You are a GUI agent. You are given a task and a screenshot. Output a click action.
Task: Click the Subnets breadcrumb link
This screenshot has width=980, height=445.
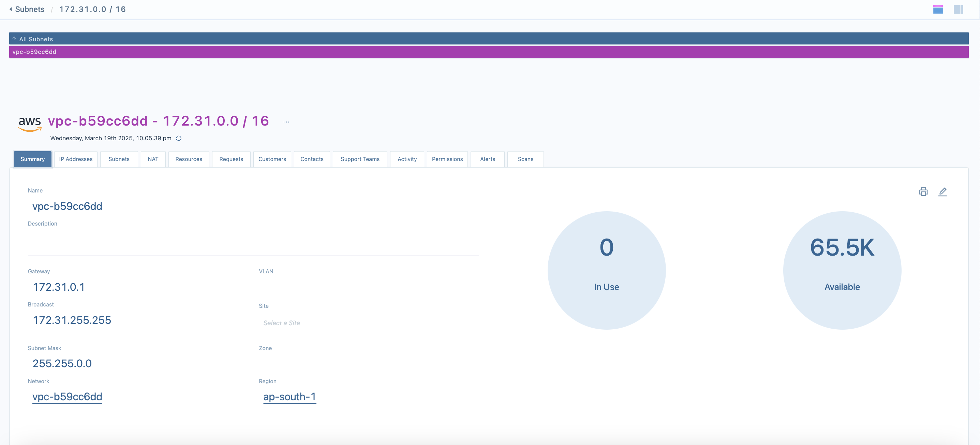coord(30,9)
